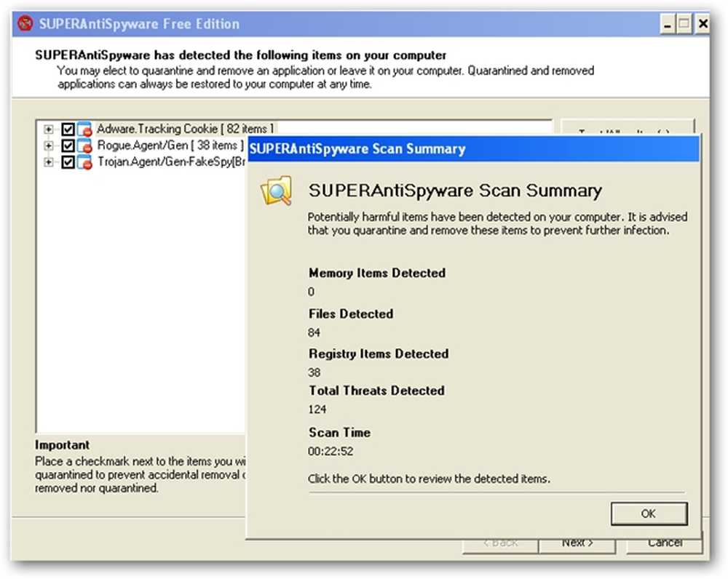Click the Cancel button
This screenshot has width=728, height=579.
[665, 543]
